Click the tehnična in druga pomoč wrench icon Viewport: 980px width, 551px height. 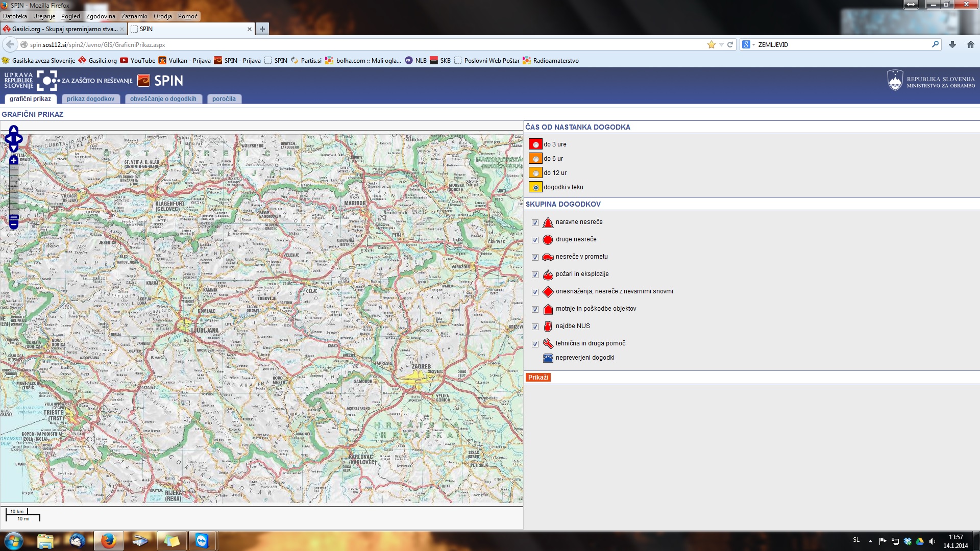click(x=548, y=344)
